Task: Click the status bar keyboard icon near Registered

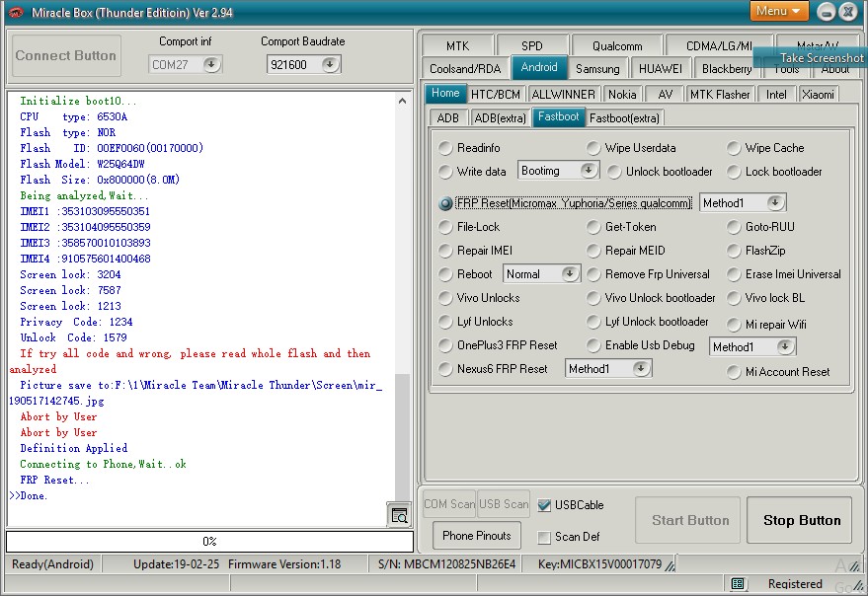Action: tap(738, 583)
